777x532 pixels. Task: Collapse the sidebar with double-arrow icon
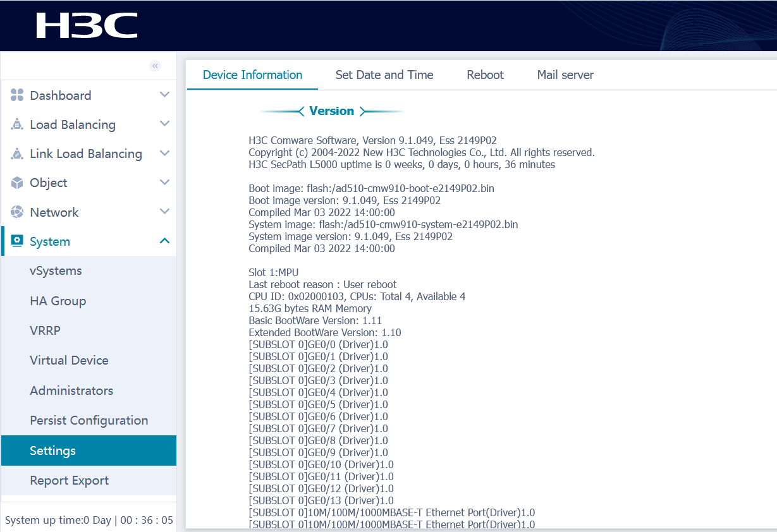(155, 66)
